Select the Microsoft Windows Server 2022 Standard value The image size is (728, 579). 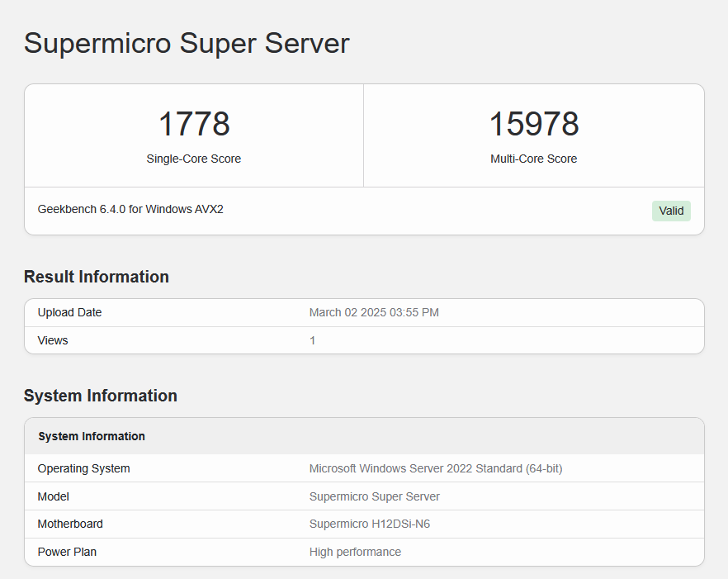(x=436, y=468)
